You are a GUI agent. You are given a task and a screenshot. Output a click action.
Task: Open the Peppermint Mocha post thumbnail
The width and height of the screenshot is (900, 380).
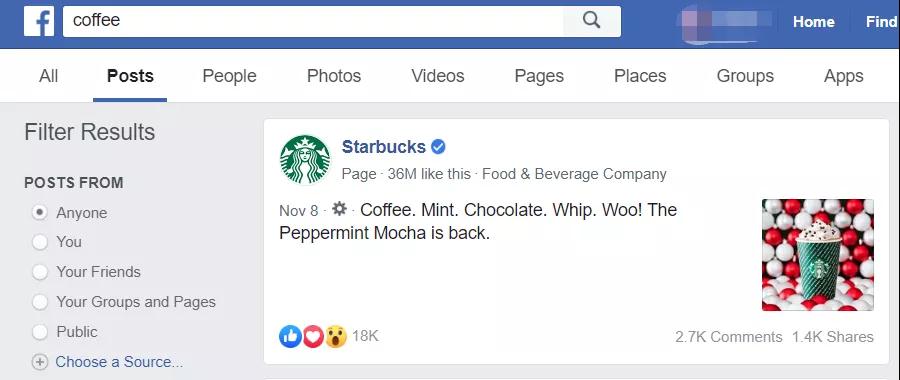817,255
